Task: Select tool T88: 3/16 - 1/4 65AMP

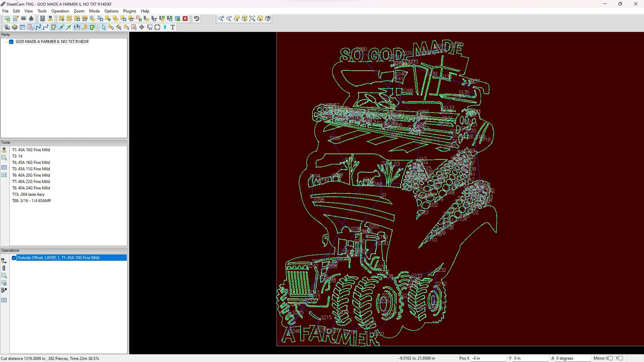Action: click(x=31, y=201)
